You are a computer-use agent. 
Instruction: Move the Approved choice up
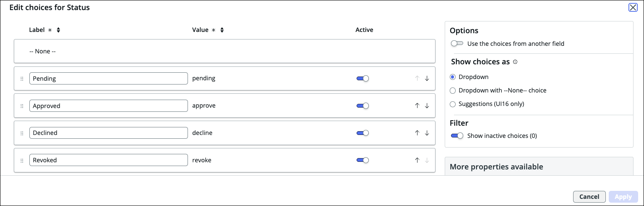coord(417,106)
